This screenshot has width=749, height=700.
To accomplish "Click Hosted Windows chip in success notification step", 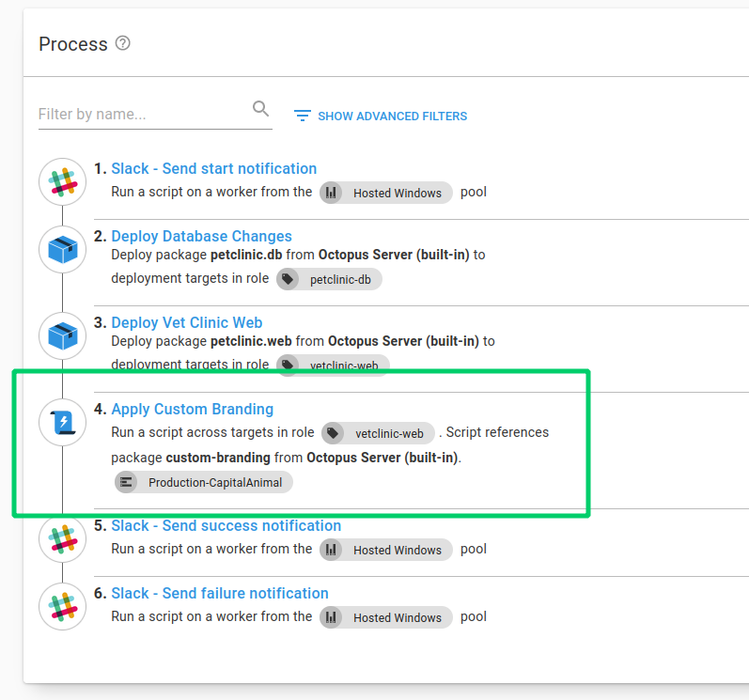I will [x=386, y=550].
